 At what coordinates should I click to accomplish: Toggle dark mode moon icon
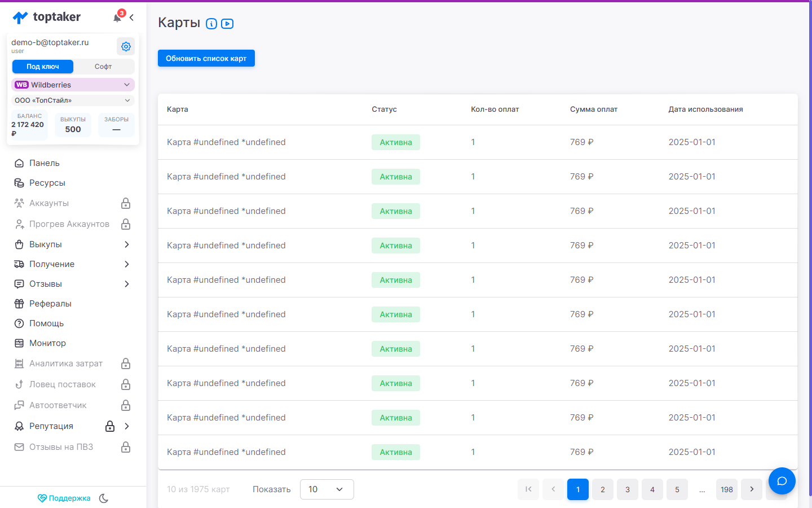(104, 498)
